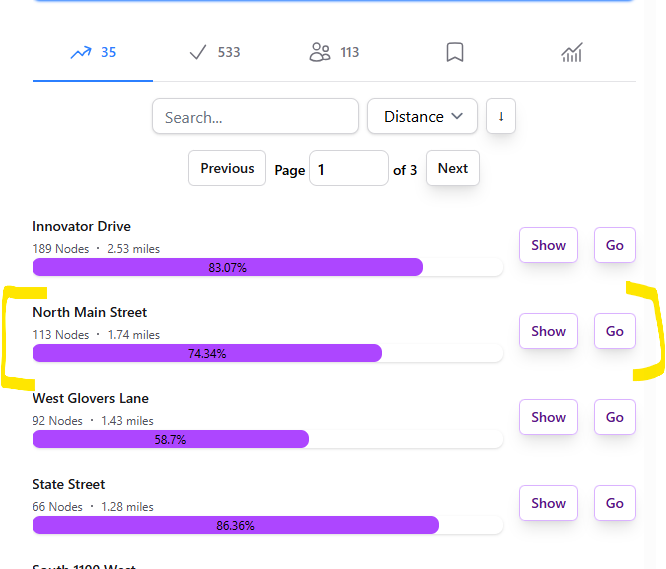Toggle sort direction arrow button
The height and width of the screenshot is (569, 666).
(x=500, y=117)
